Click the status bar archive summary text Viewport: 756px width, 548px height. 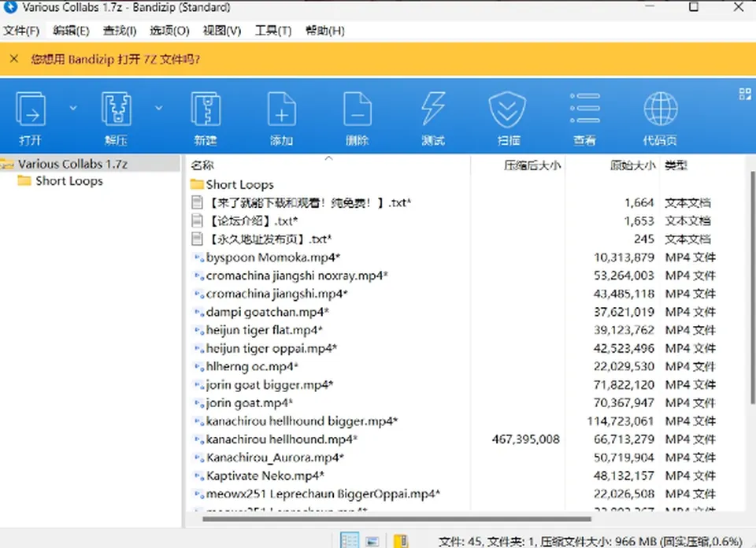point(590,541)
